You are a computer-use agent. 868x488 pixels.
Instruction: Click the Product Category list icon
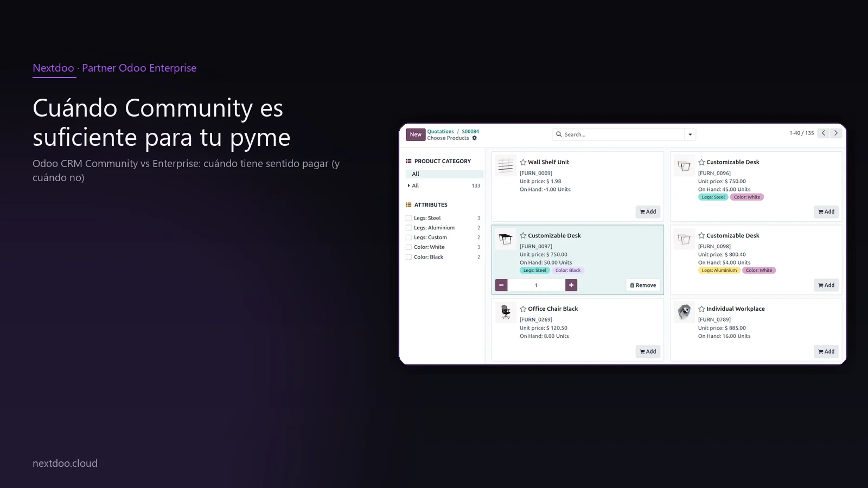tap(409, 161)
